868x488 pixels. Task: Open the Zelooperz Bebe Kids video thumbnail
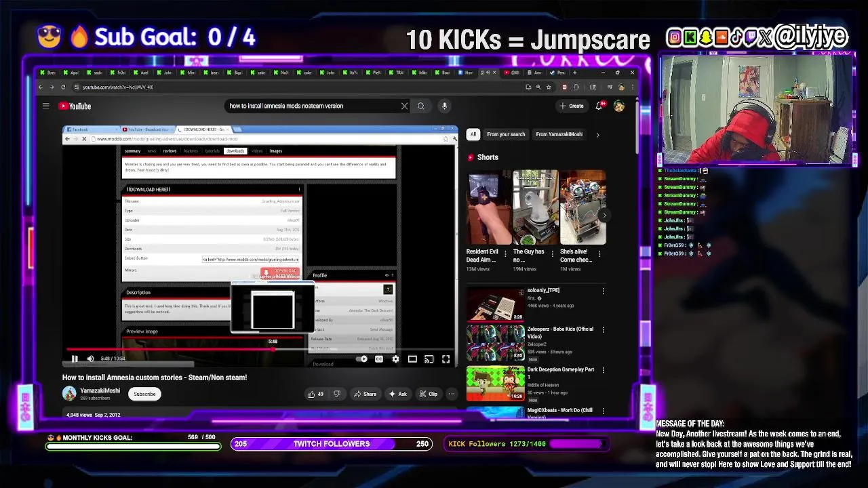coord(495,343)
